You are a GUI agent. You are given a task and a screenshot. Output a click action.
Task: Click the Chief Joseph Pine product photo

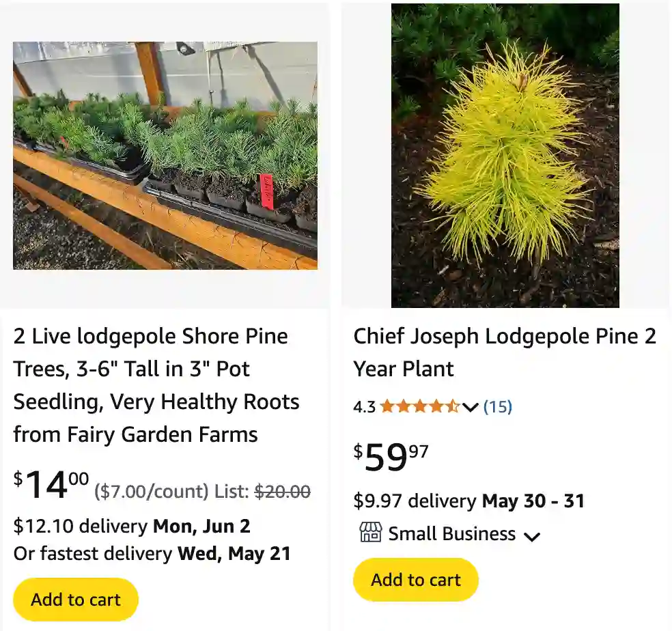point(505,155)
